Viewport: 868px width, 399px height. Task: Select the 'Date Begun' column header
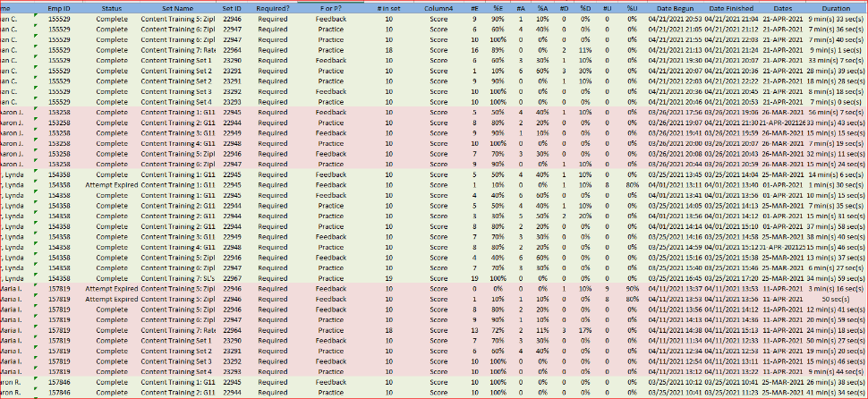(674, 8)
